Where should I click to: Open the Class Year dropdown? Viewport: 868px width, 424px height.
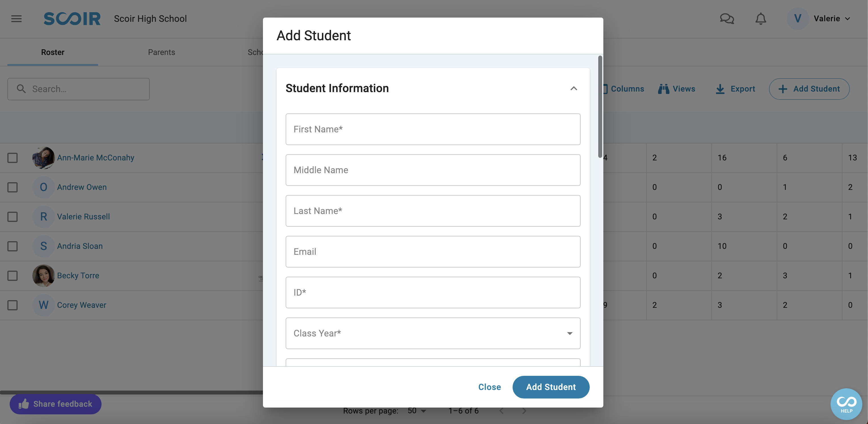[x=433, y=333]
